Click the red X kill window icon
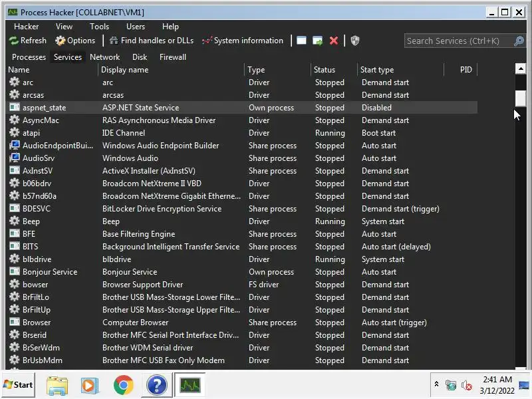This screenshot has width=532, height=399. click(334, 41)
